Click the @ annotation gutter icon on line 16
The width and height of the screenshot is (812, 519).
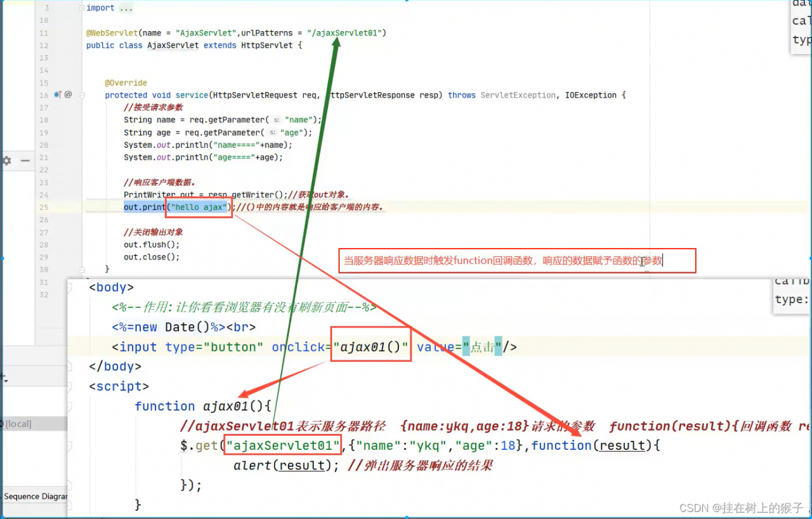click(67, 94)
